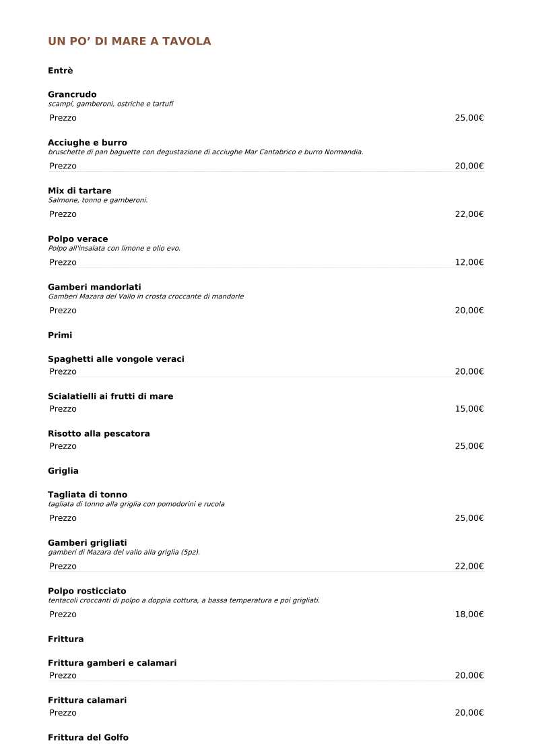This screenshot has width=534, height=756.
Task: Select the 'Gamberi mandorlati' dish title
Action: pos(94,287)
